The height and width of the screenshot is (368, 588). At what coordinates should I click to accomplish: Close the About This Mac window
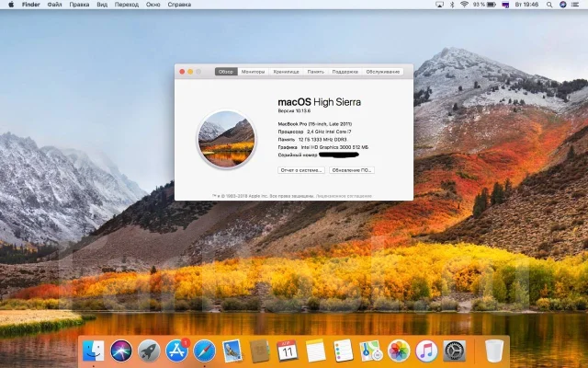tap(182, 72)
